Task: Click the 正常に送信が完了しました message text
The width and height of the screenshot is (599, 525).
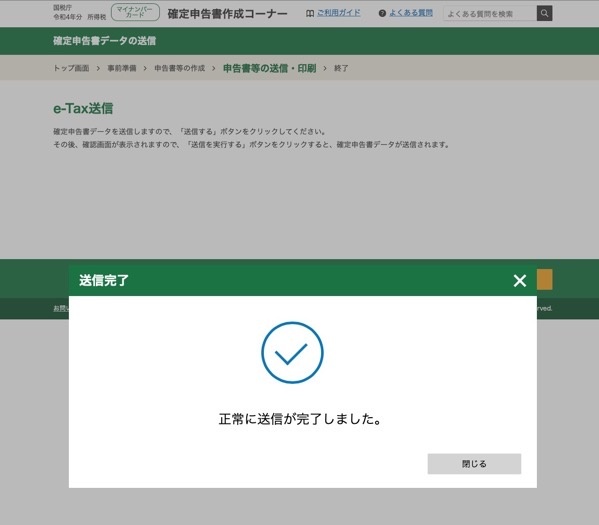Action: (x=300, y=419)
